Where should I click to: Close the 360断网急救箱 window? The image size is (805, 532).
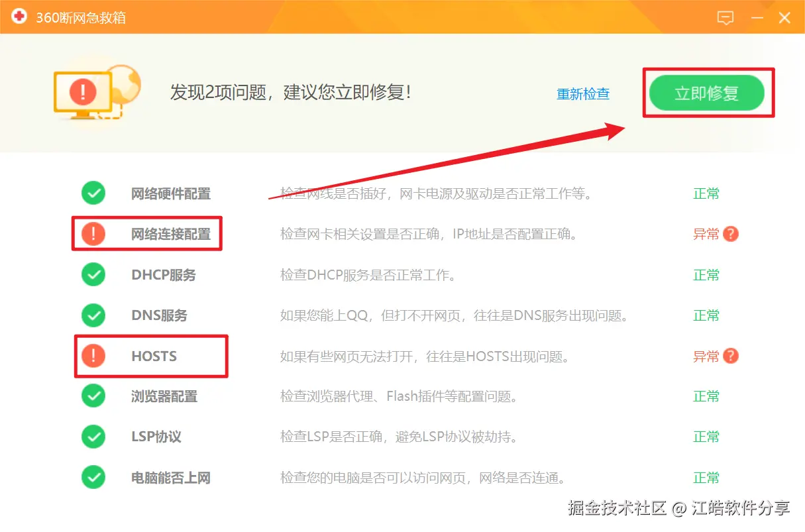(784, 18)
